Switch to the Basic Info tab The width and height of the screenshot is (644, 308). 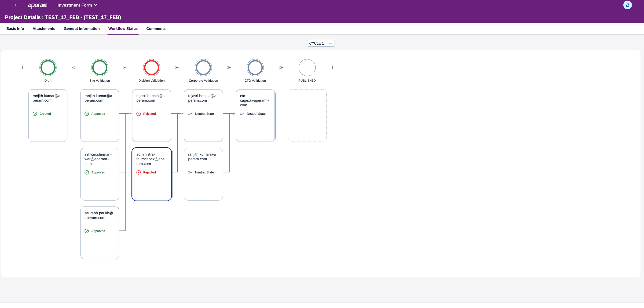pyautogui.click(x=15, y=29)
